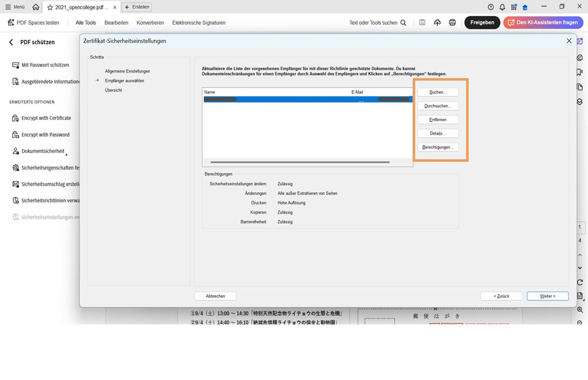Screen dimensions: 588x380
Task: Select Ausgeblendete Informationen tool
Action: 46,82
